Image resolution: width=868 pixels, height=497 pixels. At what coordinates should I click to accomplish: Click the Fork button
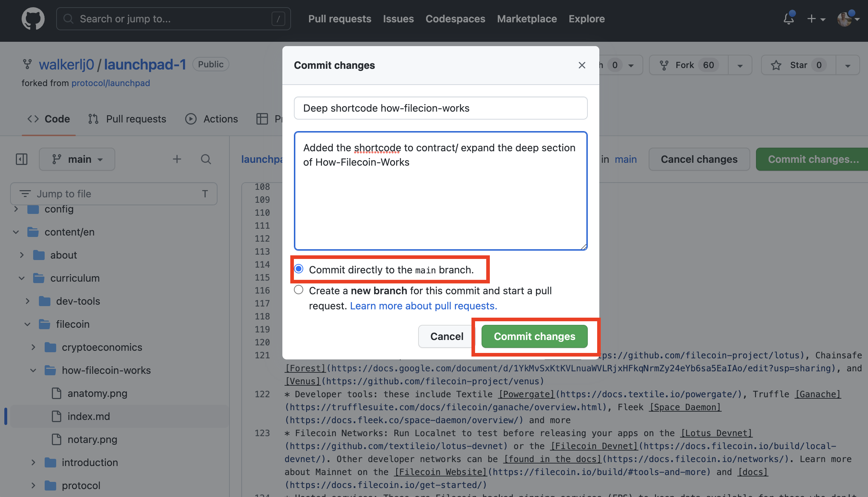[689, 65]
